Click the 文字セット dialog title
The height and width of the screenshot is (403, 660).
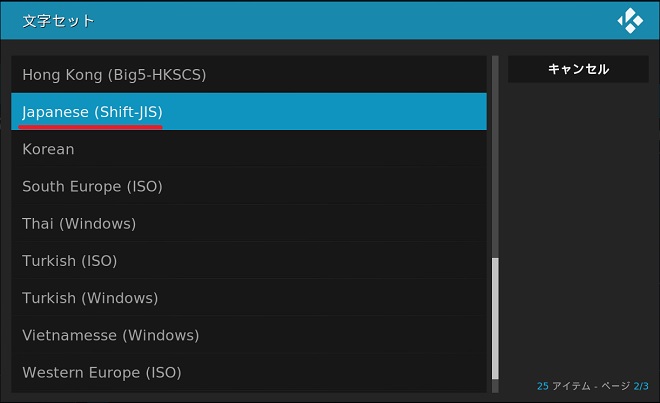58,20
